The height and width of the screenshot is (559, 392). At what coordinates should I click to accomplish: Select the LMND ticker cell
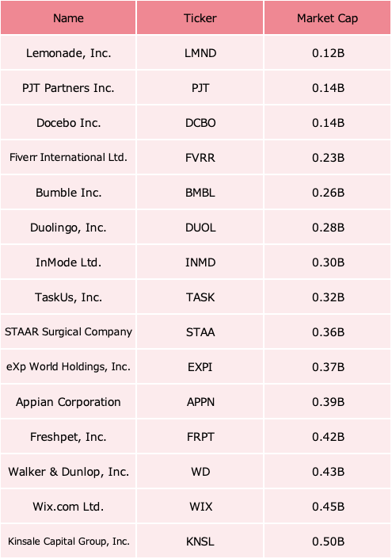pyautogui.click(x=200, y=52)
